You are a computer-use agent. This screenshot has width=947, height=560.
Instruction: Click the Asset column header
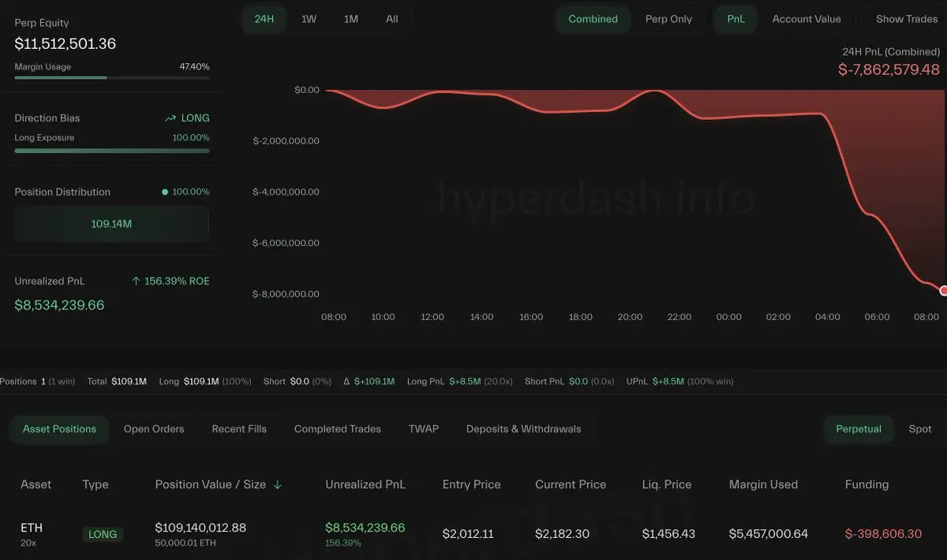pos(36,484)
